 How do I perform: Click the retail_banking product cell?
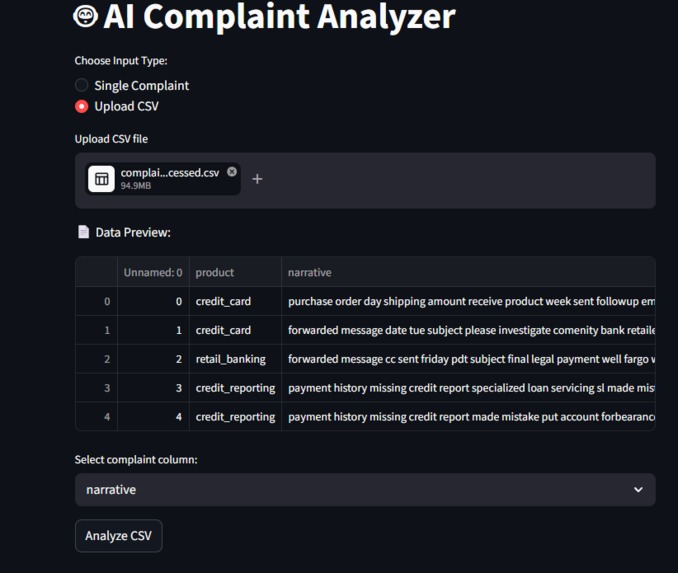(235, 359)
